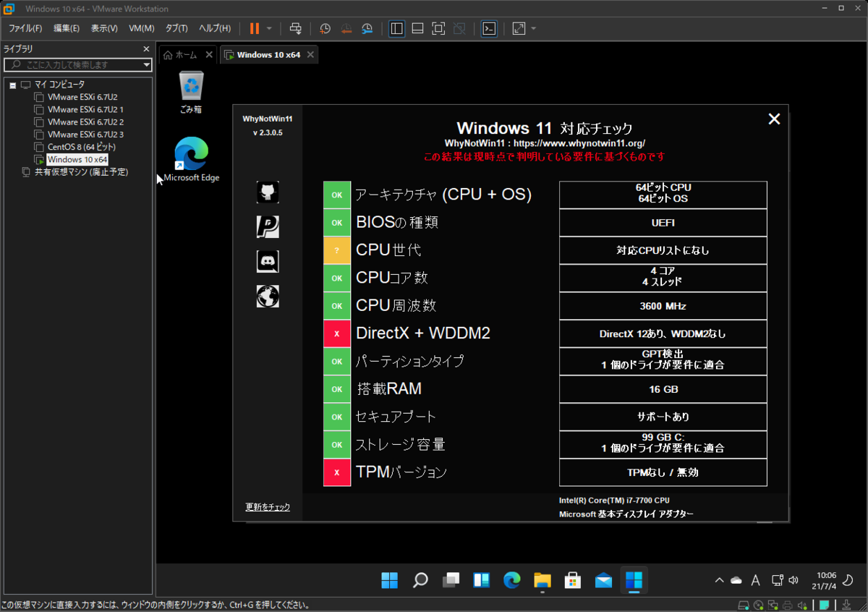Open the power options dropdown arrow beside Pause
The image size is (868, 612).
269,28
